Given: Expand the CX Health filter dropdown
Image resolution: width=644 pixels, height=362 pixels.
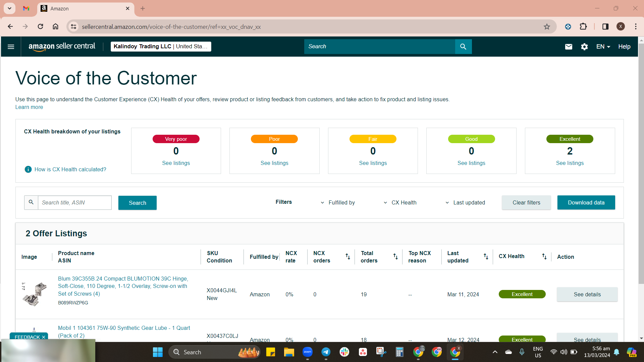Looking at the screenshot, I should 400,202.
